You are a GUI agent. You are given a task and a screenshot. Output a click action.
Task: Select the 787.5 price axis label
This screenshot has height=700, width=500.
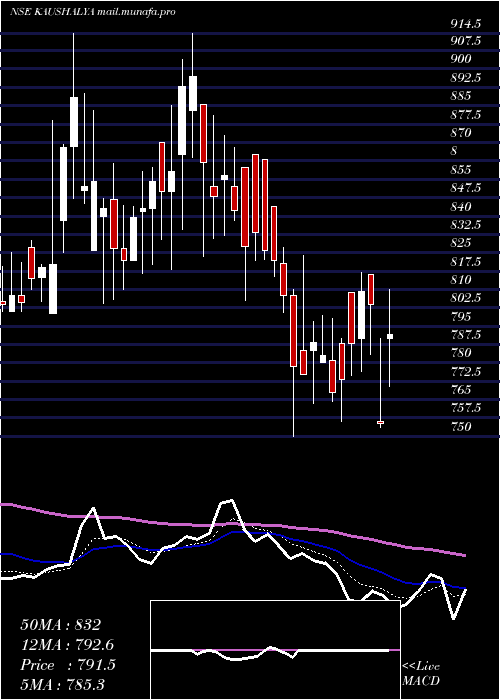click(x=466, y=335)
